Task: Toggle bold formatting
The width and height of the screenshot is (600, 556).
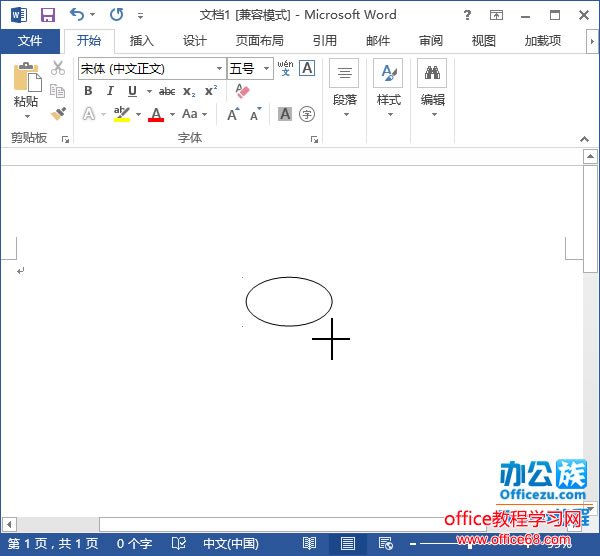Action: pyautogui.click(x=88, y=91)
